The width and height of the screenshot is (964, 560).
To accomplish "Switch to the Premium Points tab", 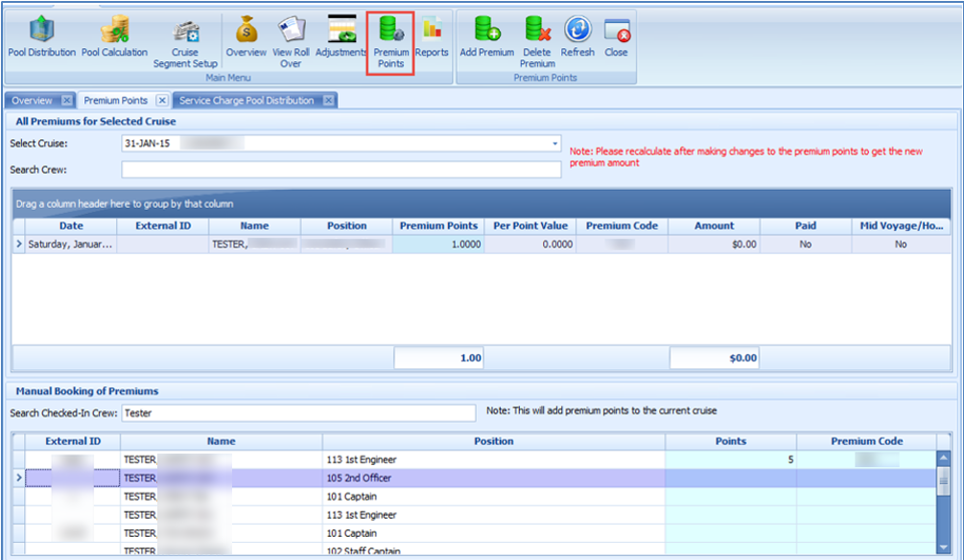I will (115, 100).
